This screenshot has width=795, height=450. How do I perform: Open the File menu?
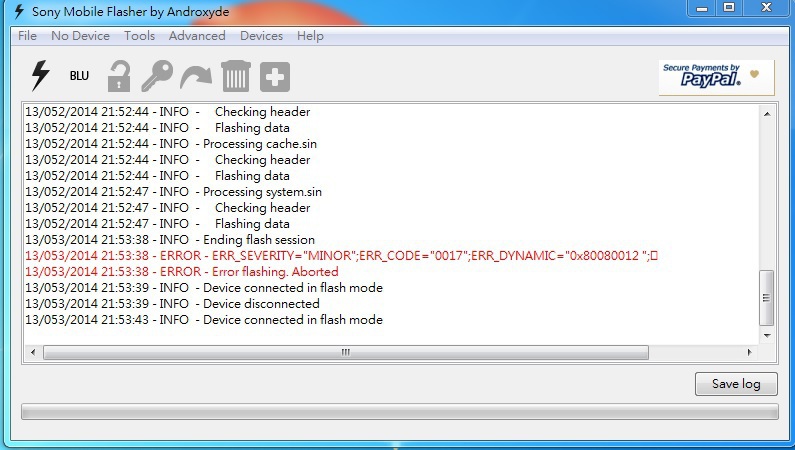pyautogui.click(x=27, y=36)
